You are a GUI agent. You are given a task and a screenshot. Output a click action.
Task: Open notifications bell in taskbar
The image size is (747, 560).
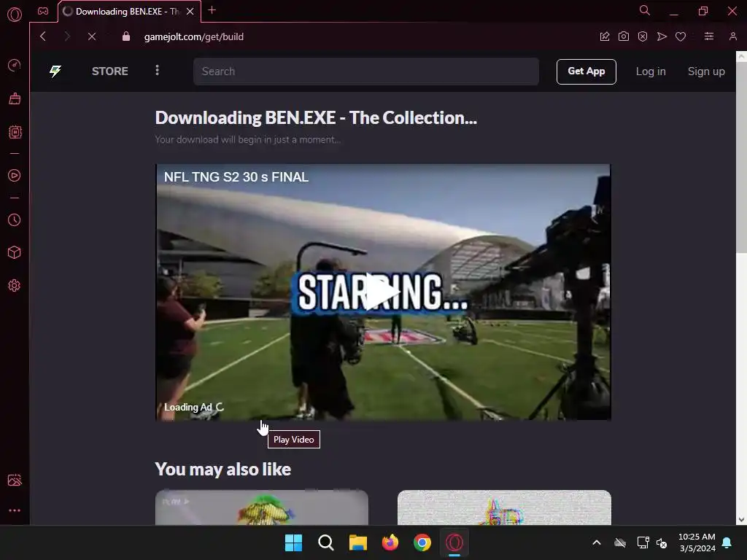point(727,542)
